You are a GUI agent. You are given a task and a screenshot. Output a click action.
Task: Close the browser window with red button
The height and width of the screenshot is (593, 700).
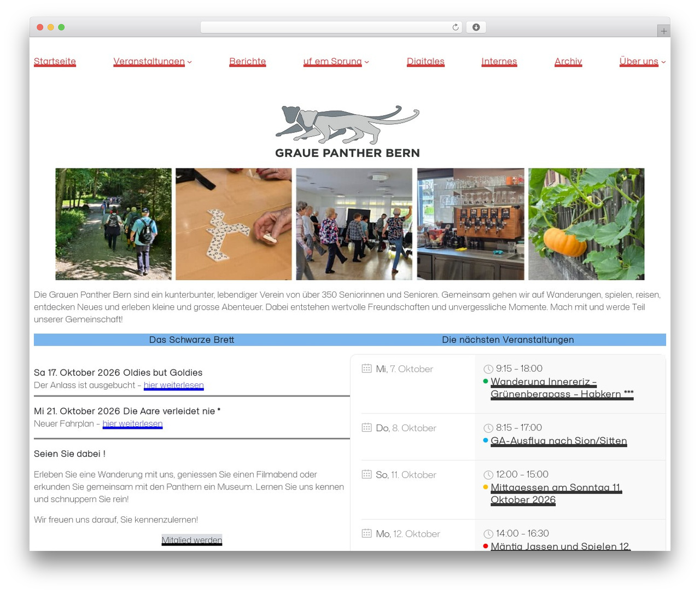pos(40,27)
